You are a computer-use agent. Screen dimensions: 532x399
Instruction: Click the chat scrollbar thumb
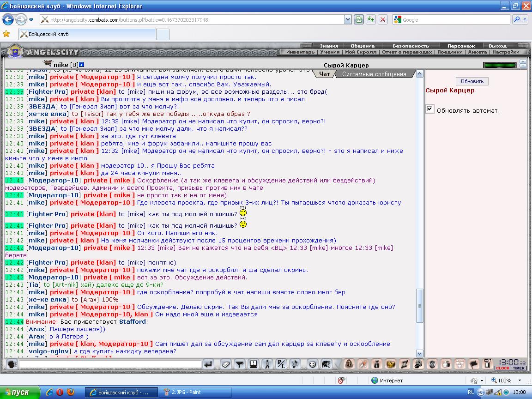419,305
